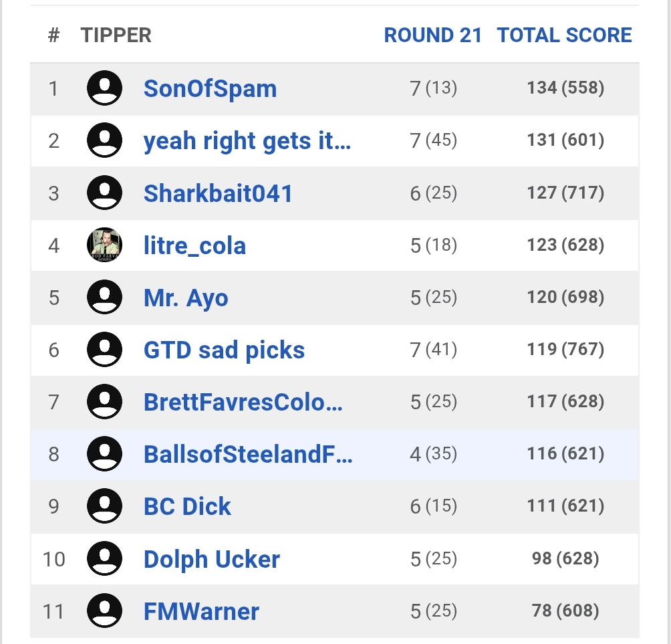Open Sharkbait041 tipper profile link
Screen dimensions: 671x644
[219, 193]
